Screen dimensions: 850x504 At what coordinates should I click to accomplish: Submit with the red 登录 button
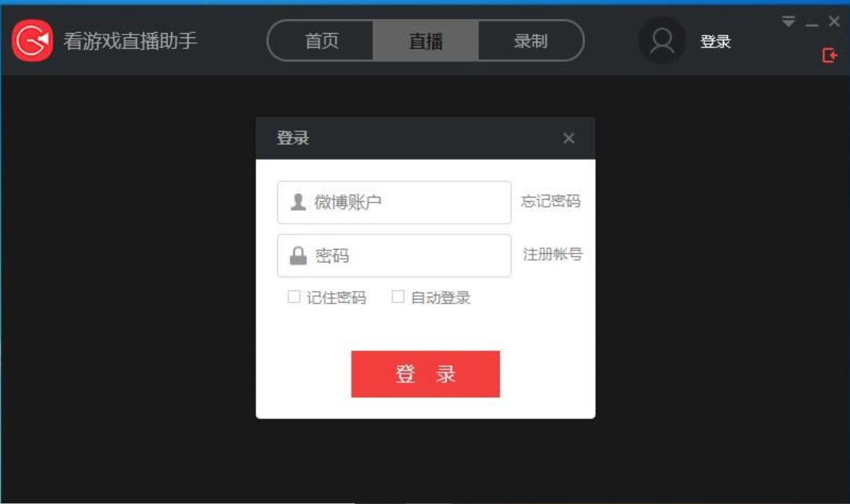[x=426, y=374]
